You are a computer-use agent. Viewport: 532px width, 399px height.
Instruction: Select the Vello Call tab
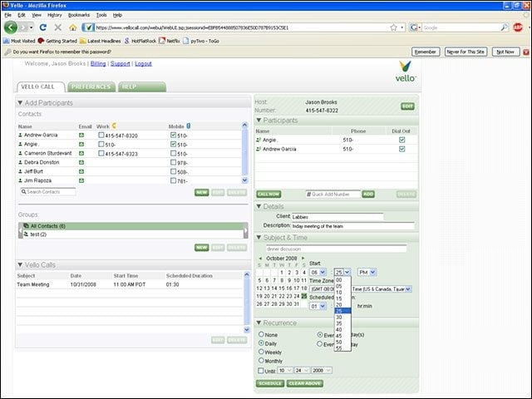point(41,86)
